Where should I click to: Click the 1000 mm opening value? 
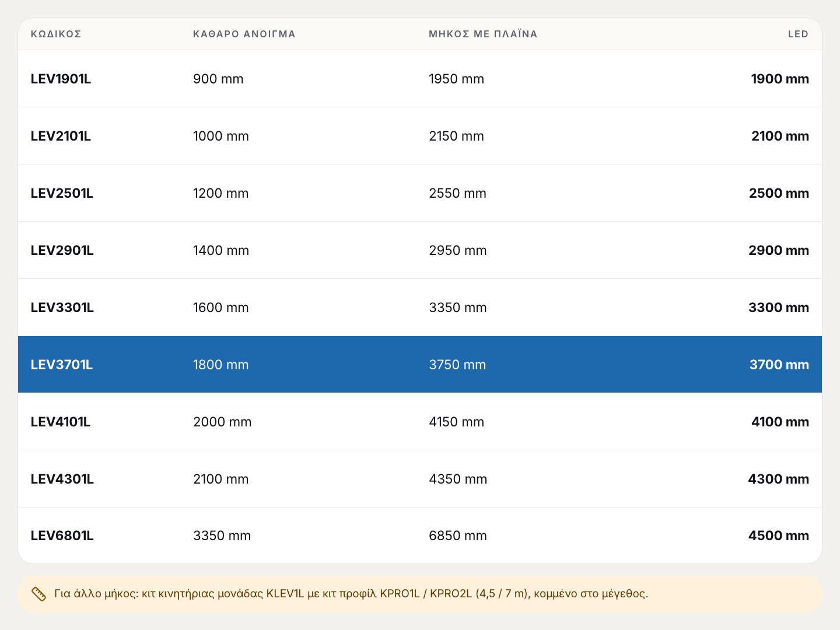(x=221, y=136)
